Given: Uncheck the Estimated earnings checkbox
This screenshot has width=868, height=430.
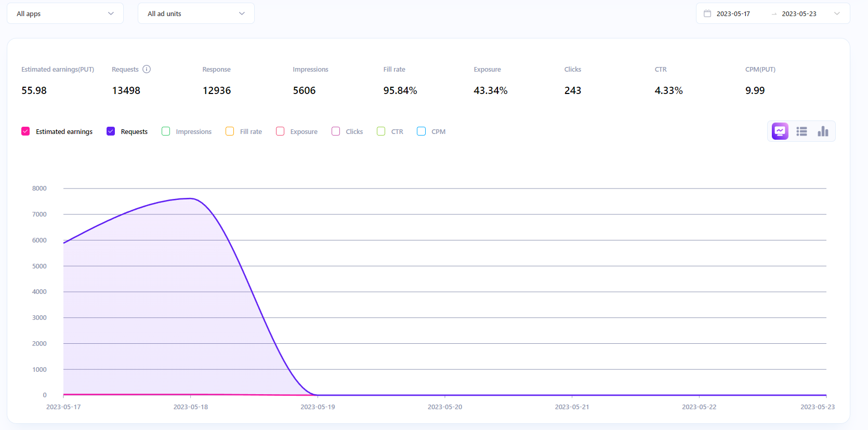Looking at the screenshot, I should (x=25, y=131).
